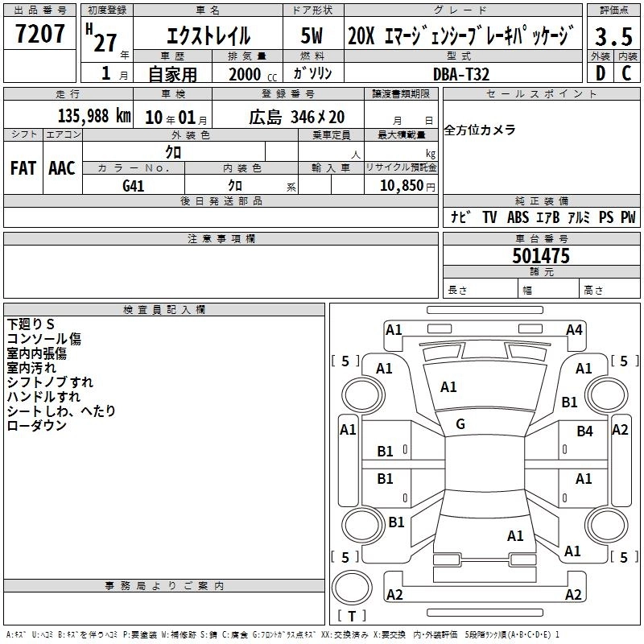
Task: Click the 譲渡書類期限 header
Action: coord(401,93)
